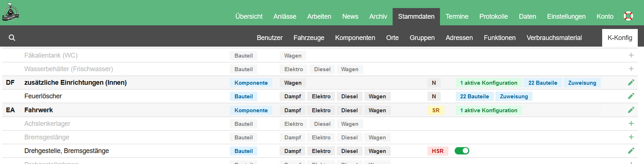Click the DF code beside zusätzliche Einrichtungen
644x164 pixels.
pyautogui.click(x=10, y=83)
